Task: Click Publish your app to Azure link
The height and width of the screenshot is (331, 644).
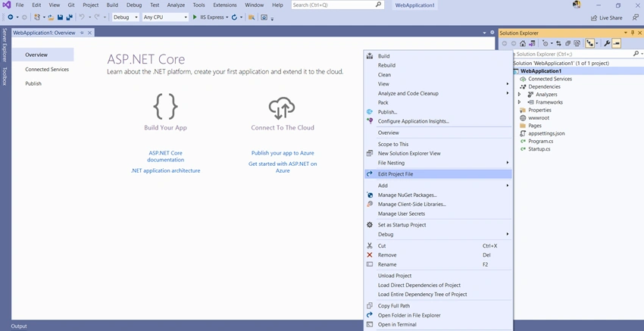Action: pos(283,153)
